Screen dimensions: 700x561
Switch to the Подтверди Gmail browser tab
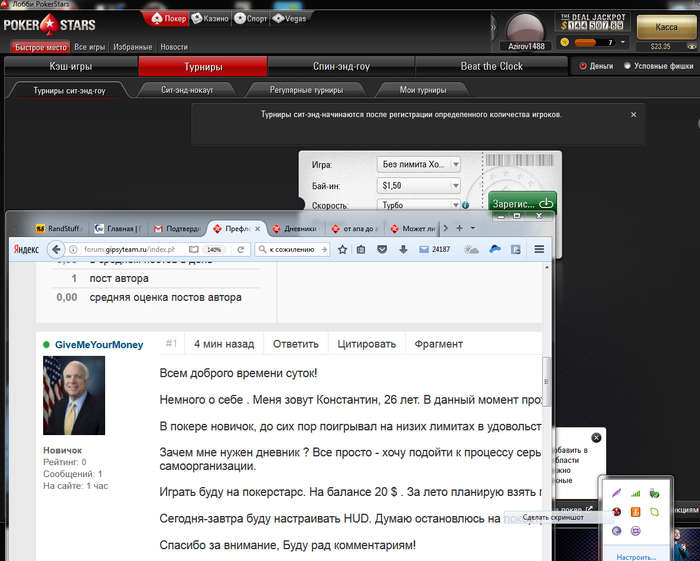coord(177,229)
